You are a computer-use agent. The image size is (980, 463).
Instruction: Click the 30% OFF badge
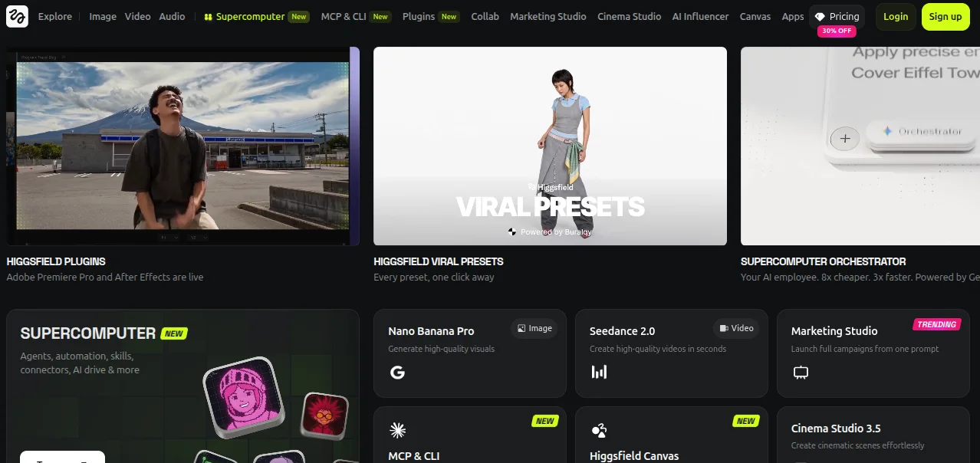pyautogui.click(x=837, y=31)
